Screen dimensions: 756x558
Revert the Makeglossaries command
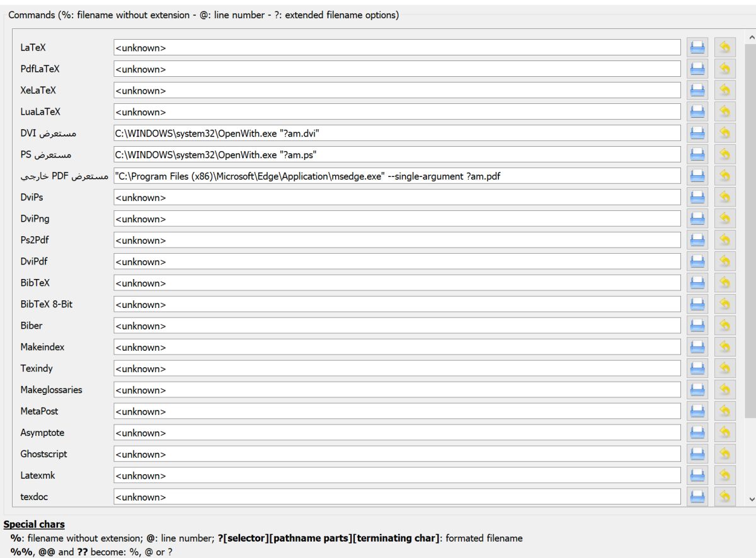tap(725, 390)
